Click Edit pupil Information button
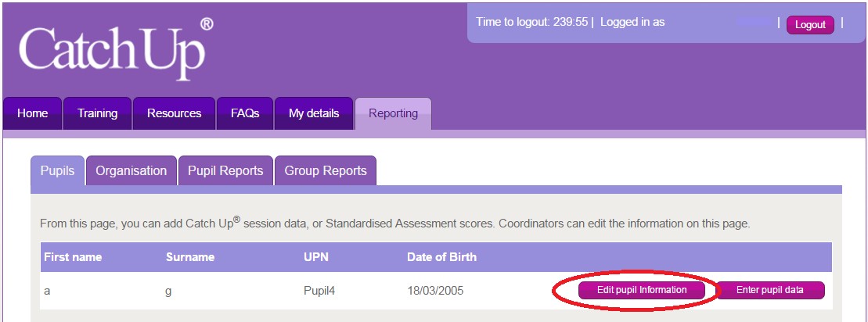This screenshot has width=868, height=322. click(642, 290)
